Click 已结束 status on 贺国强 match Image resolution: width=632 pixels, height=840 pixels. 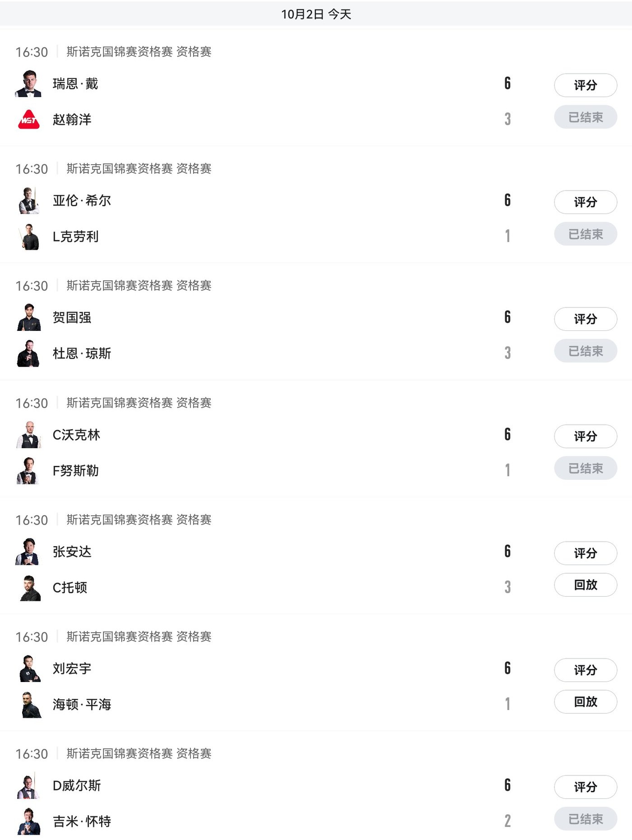[x=585, y=351]
